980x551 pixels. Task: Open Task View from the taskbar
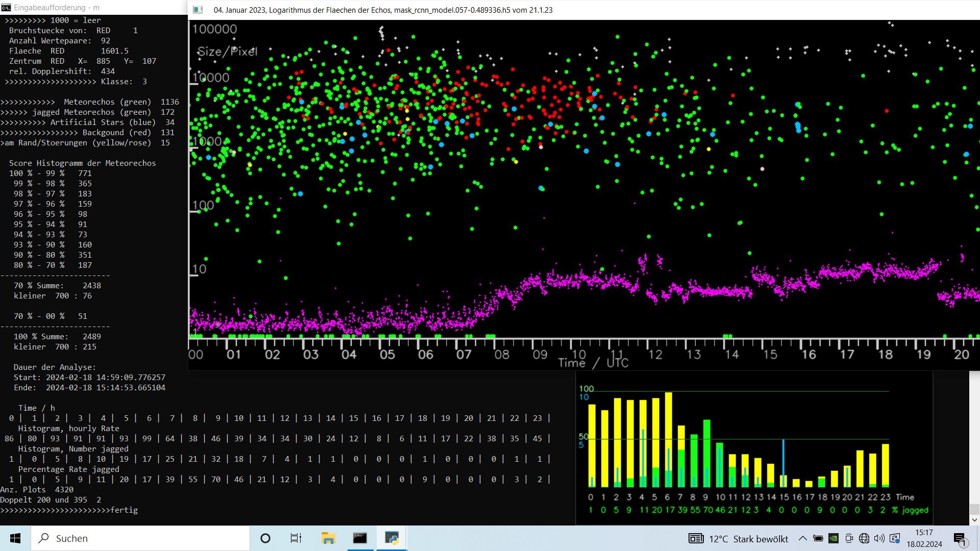coord(296,538)
